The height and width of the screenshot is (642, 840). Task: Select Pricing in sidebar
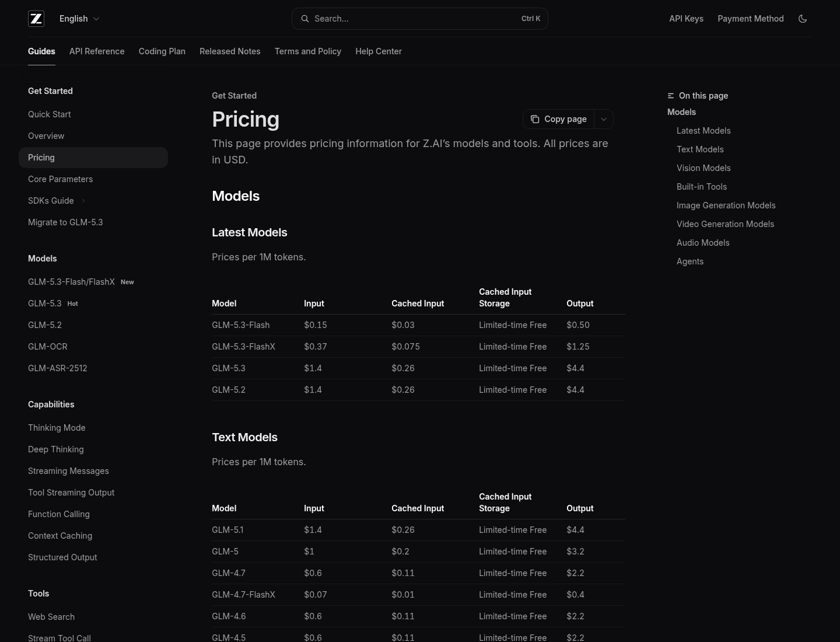pyautogui.click(x=93, y=158)
